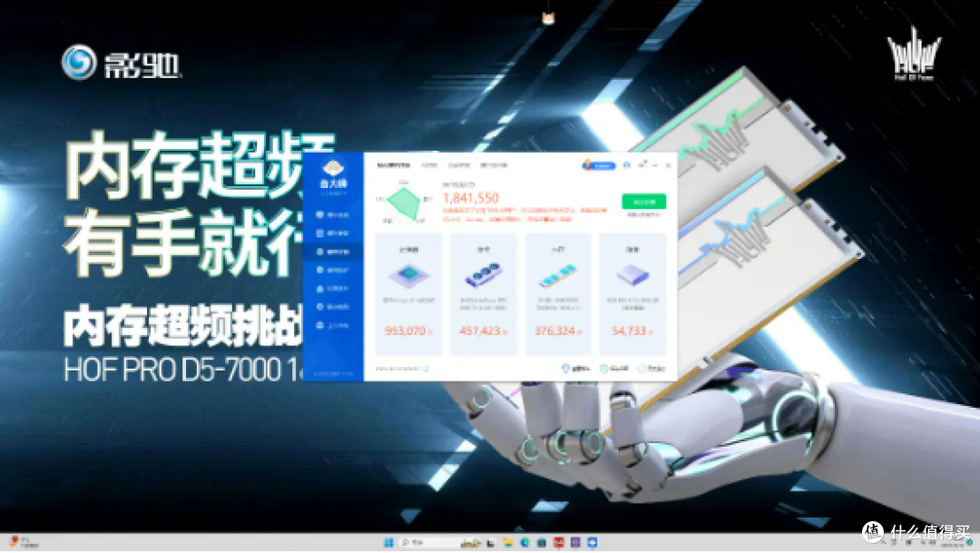Click the info icon after 953,070
Viewport: 980px width, 553px height.
430,332
